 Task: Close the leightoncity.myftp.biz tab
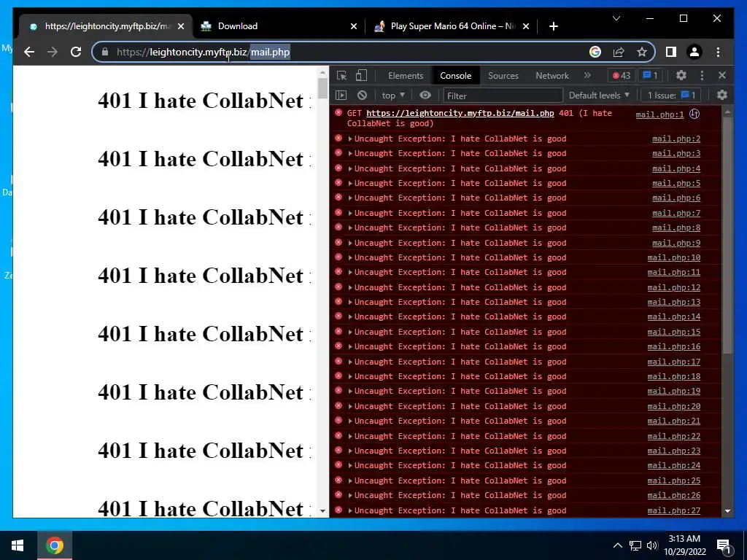(181, 26)
